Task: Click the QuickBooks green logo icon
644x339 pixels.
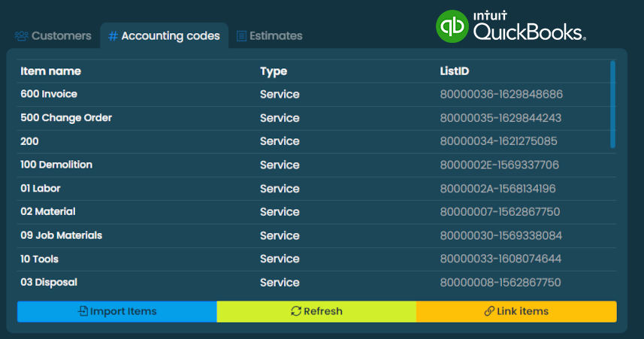Action: click(452, 26)
